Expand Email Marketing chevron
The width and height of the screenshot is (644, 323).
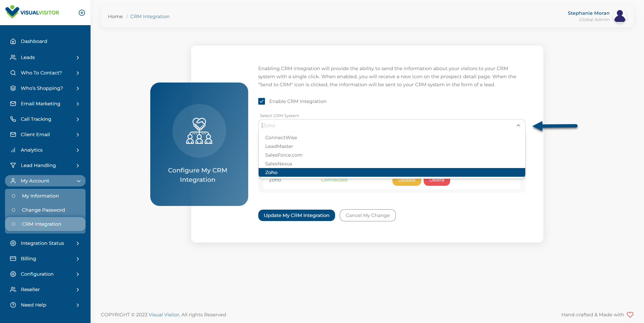point(78,104)
